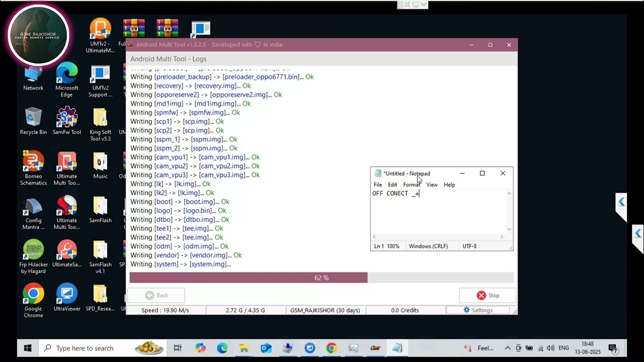Open the Recycle Bin
The height and width of the screenshot is (362, 644).
pos(33,122)
